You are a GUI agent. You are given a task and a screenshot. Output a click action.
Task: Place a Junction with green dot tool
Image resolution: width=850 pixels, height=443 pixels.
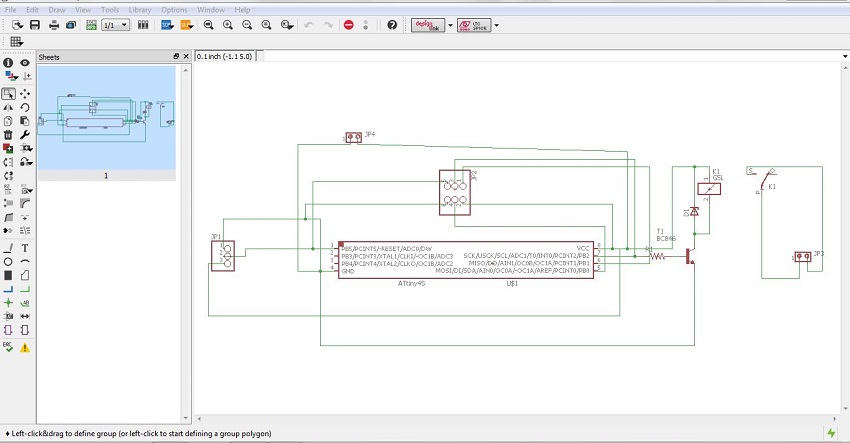coord(8,303)
